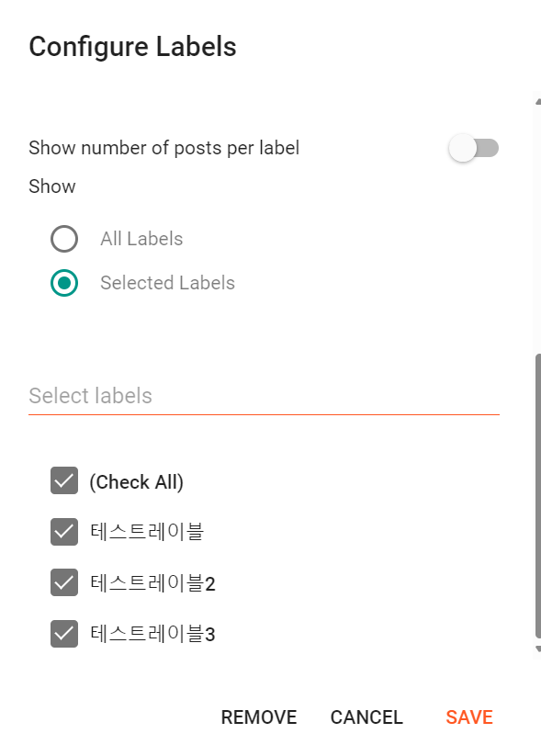Toggle the "Show number of posts per label" switch
Viewport: 541px width, 756px height.
pos(474,147)
